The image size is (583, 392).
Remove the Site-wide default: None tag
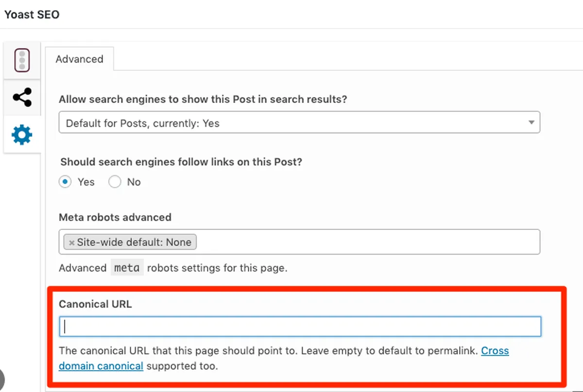pyautogui.click(x=71, y=242)
